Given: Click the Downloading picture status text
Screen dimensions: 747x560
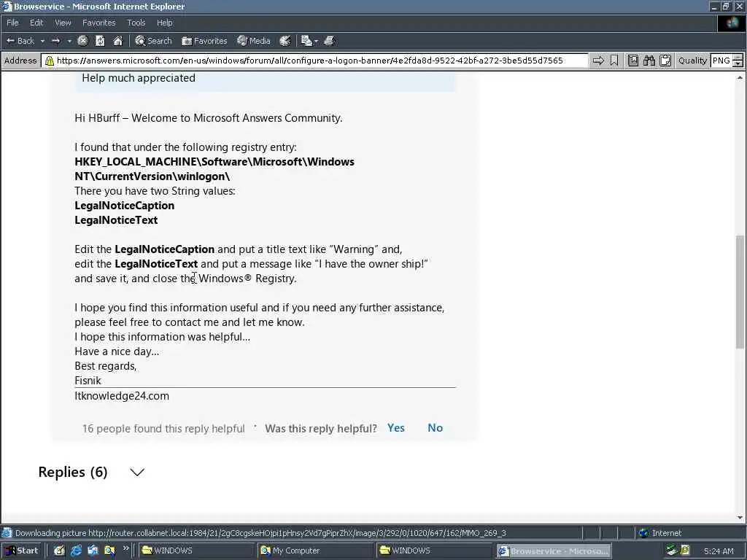Looking at the screenshot, I should (x=260, y=533).
